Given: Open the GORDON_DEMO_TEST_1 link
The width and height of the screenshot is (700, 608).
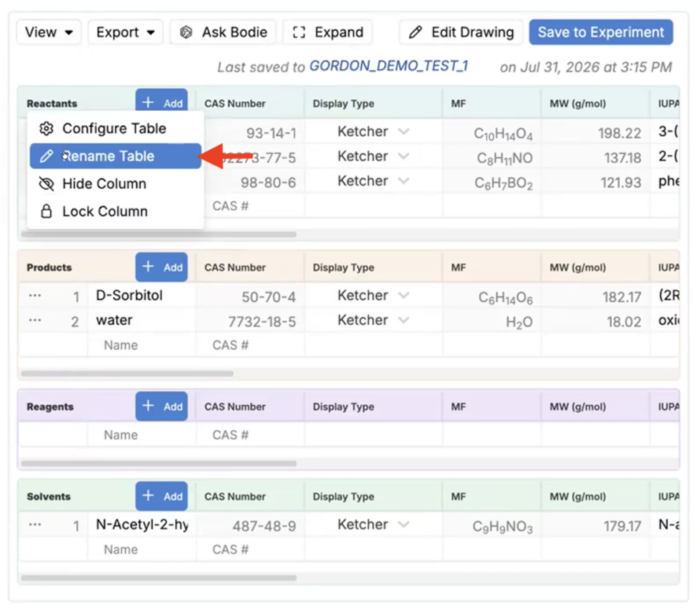Looking at the screenshot, I should point(388,66).
